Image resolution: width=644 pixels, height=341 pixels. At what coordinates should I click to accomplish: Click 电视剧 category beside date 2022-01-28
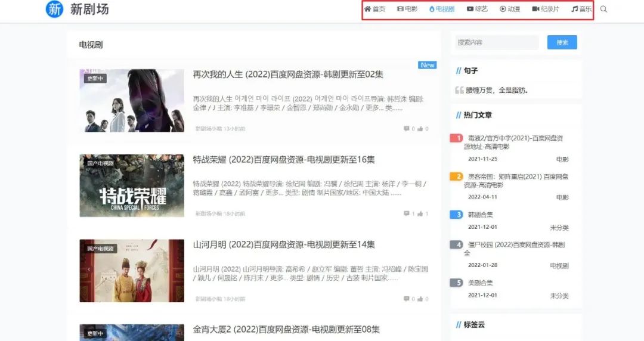pyautogui.click(x=559, y=265)
